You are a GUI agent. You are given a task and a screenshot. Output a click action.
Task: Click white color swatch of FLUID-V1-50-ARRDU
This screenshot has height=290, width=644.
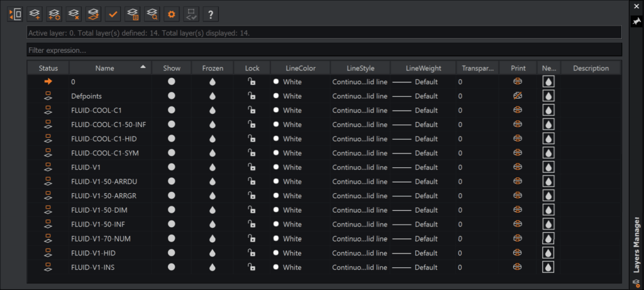(x=276, y=182)
